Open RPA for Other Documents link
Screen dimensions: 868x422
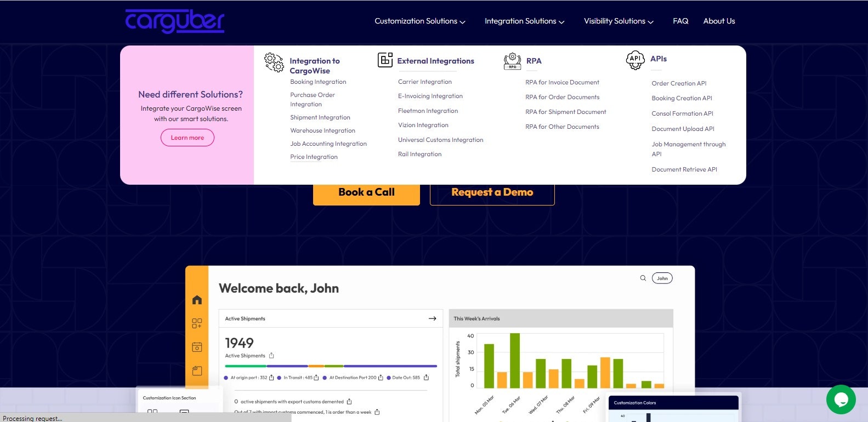point(562,127)
